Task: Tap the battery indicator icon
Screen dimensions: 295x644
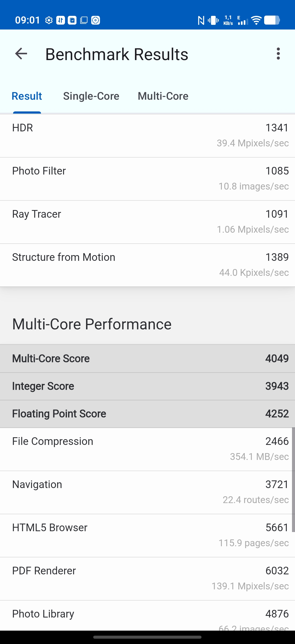Action: coord(272,20)
